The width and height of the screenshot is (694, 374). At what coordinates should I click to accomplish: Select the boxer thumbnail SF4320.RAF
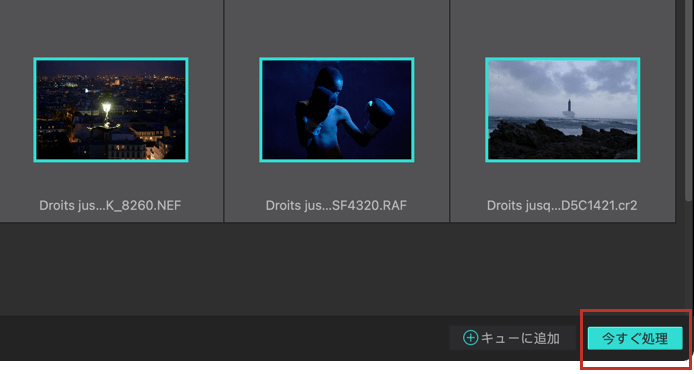(336, 110)
